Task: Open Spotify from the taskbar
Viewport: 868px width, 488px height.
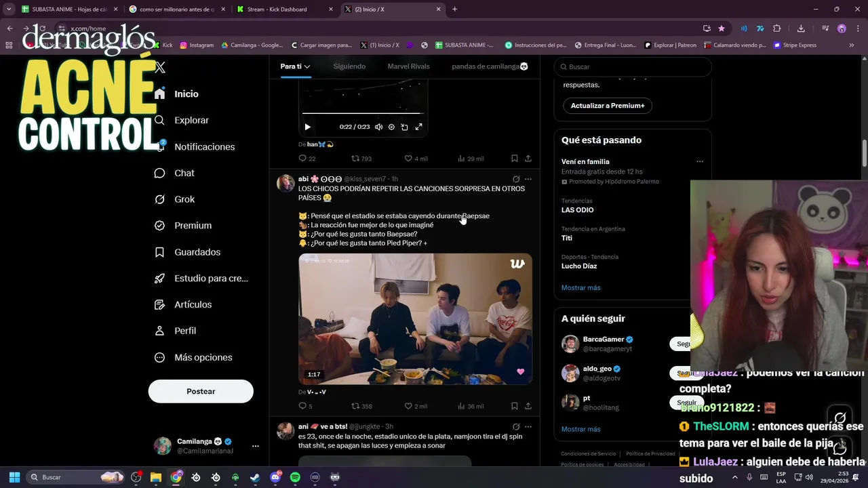Action: pos(295,477)
